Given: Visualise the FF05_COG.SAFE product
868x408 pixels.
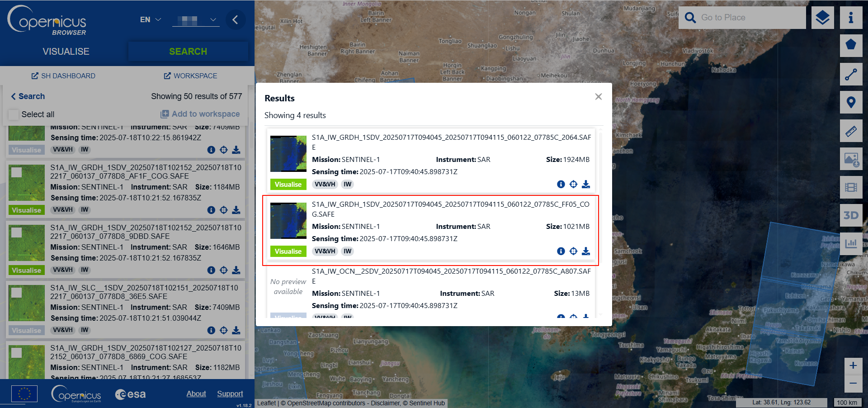Looking at the screenshot, I should (x=288, y=251).
